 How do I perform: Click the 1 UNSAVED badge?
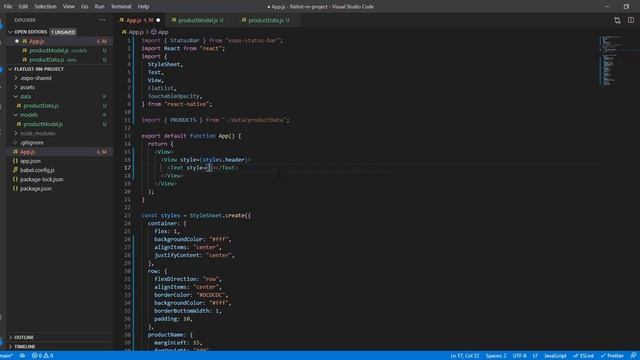click(63, 32)
